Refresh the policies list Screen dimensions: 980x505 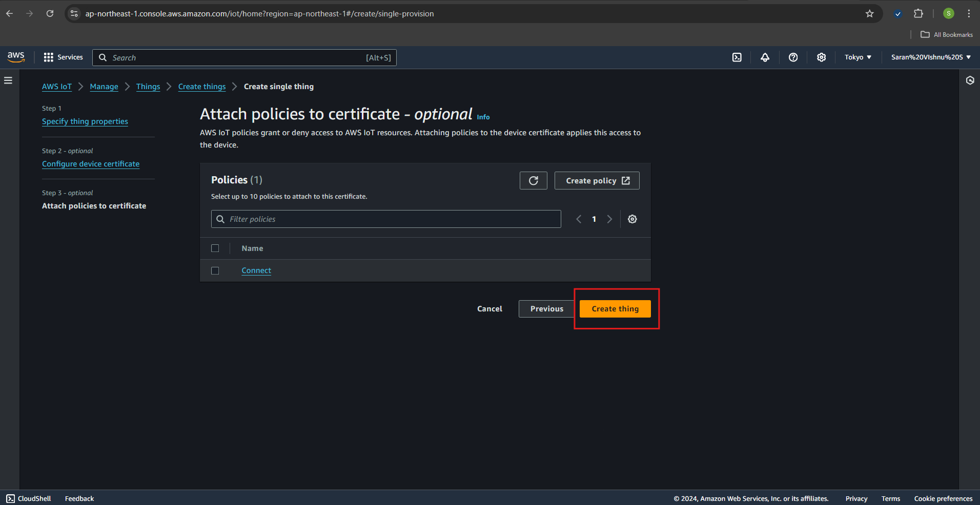coord(533,181)
